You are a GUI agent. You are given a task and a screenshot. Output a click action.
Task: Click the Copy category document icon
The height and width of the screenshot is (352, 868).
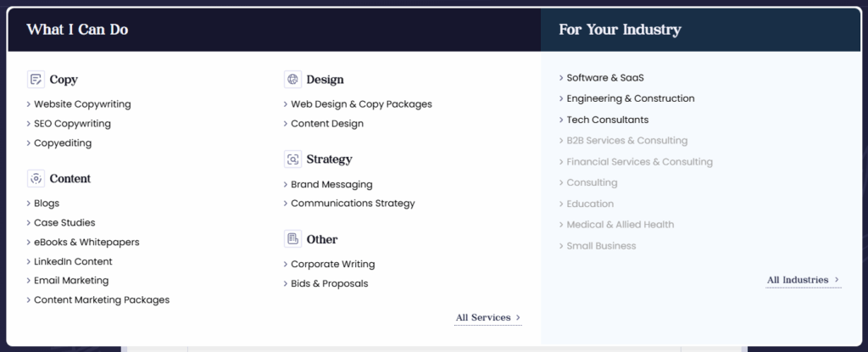[x=36, y=79]
